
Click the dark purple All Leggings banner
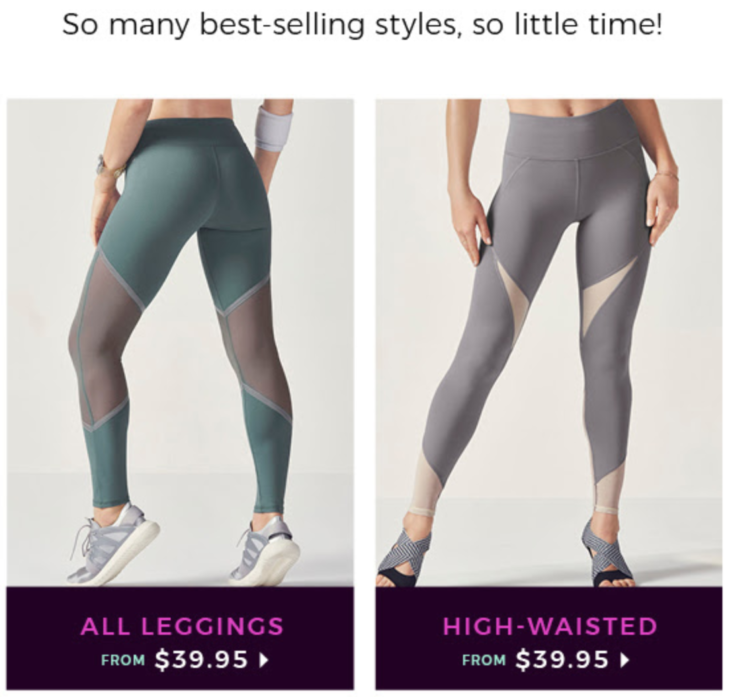pyautogui.click(x=180, y=638)
